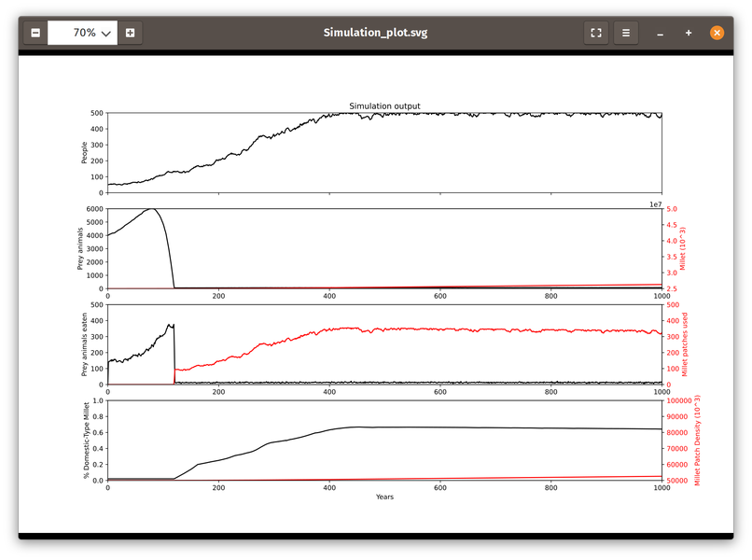
Task: Minimize the Simulation_plot.svg window
Action: [660, 33]
